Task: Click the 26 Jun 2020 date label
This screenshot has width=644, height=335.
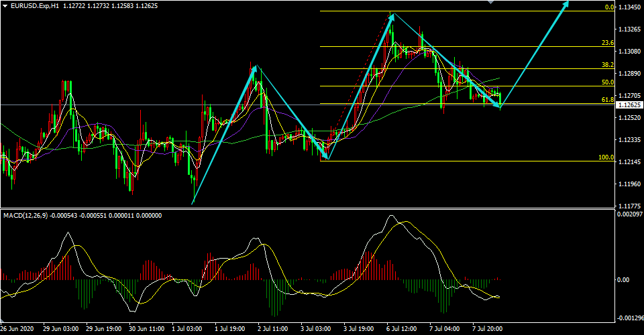Action: coord(17,329)
